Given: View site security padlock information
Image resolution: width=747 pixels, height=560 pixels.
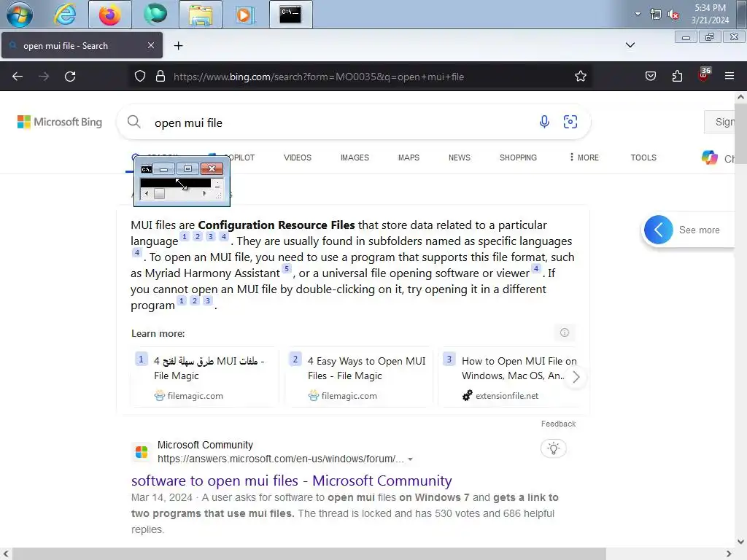Looking at the screenshot, I should click(x=160, y=76).
